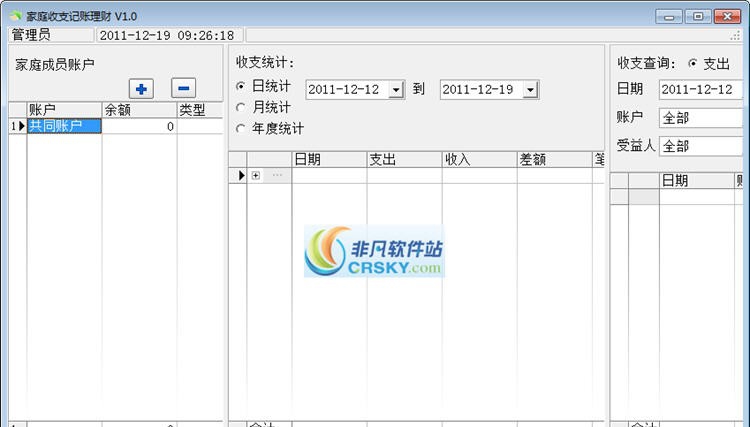This screenshot has height=427, width=750.
Task: Click the 日期 column header in statistics table
Action: tap(329, 159)
